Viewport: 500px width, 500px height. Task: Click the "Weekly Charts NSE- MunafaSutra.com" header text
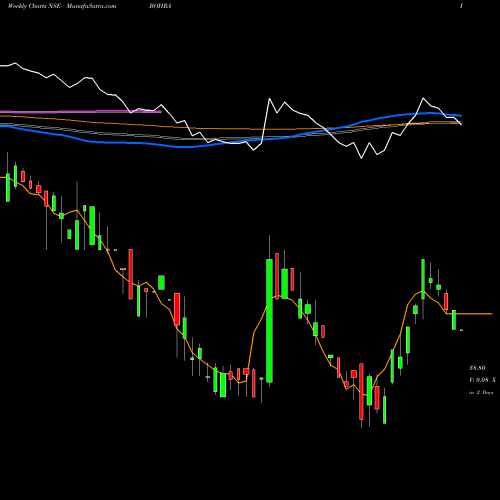tap(62, 6)
